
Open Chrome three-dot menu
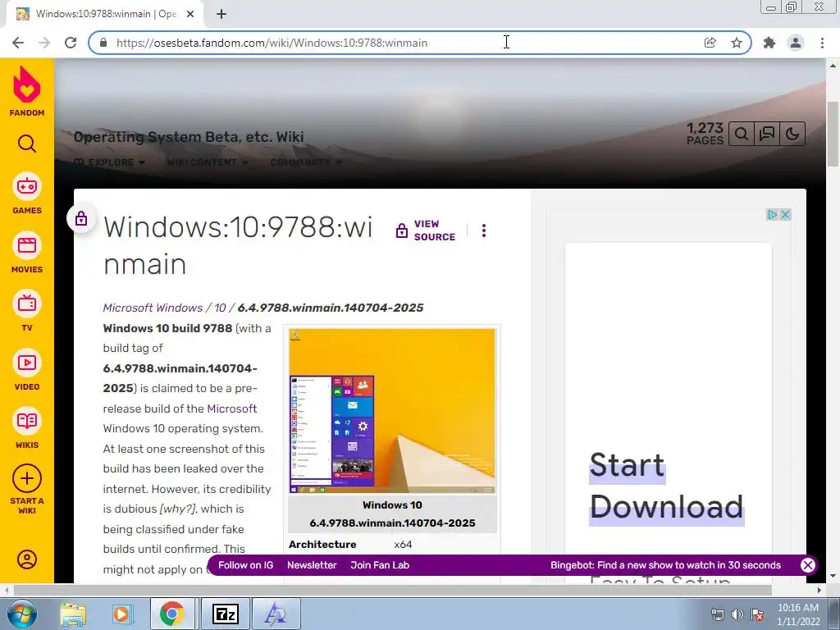click(822, 43)
